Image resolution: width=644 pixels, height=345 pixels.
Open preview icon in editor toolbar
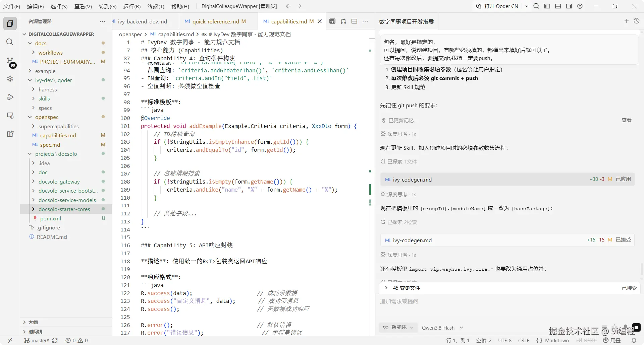[x=332, y=21]
